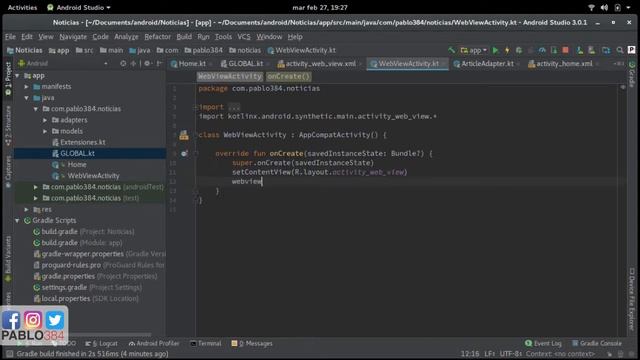The image size is (640, 360).
Task: Click the noticias breadcrumb in navigation bar
Action: [x=245, y=50]
